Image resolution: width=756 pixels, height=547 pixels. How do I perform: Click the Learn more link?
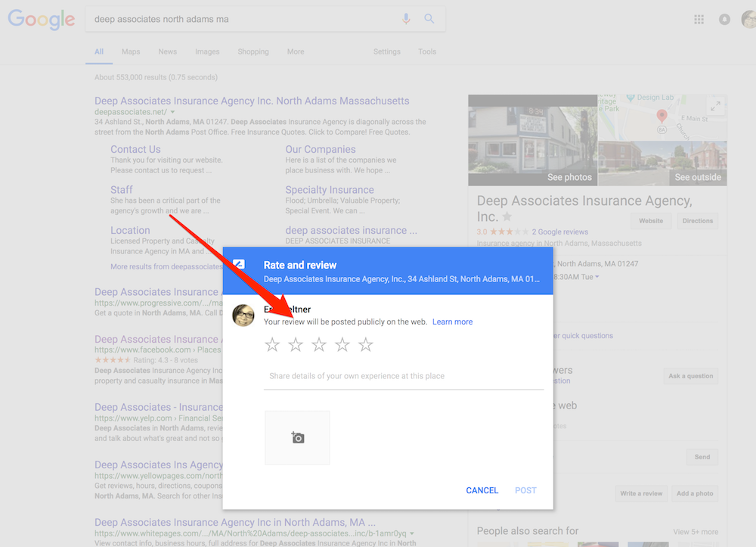tap(452, 322)
